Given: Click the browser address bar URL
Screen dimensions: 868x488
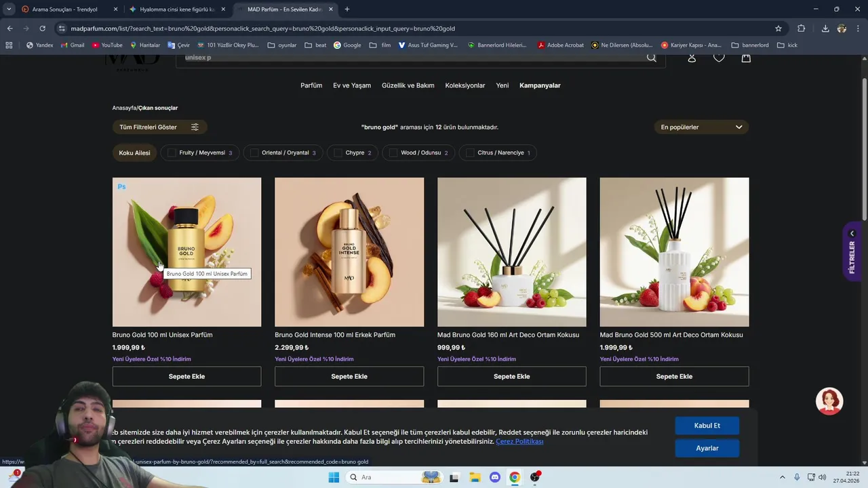Looking at the screenshot, I should click(263, 28).
